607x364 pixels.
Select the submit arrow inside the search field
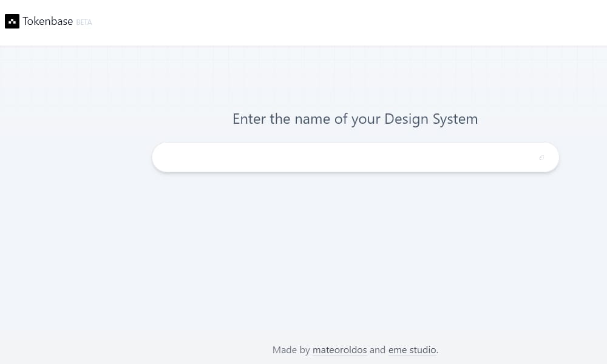(x=541, y=158)
